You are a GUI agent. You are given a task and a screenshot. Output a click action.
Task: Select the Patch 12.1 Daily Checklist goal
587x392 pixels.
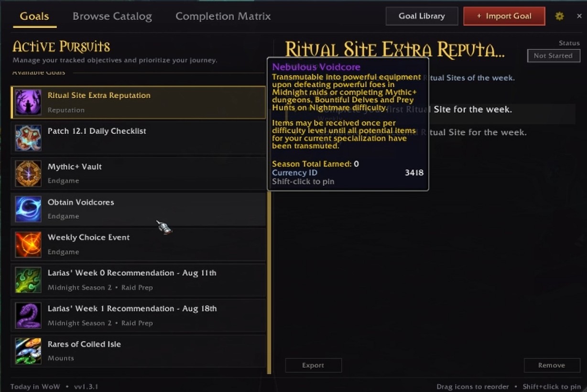pyautogui.click(x=138, y=138)
